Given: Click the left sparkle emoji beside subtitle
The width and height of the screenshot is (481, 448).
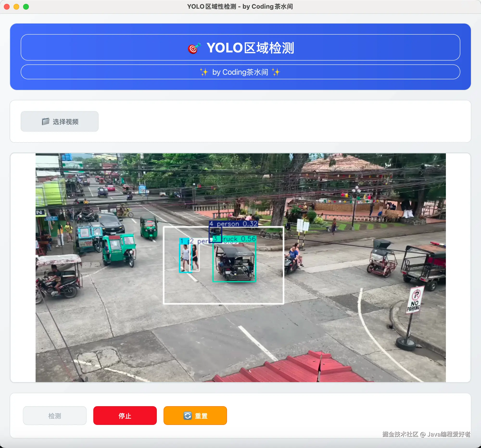Looking at the screenshot, I should [204, 72].
